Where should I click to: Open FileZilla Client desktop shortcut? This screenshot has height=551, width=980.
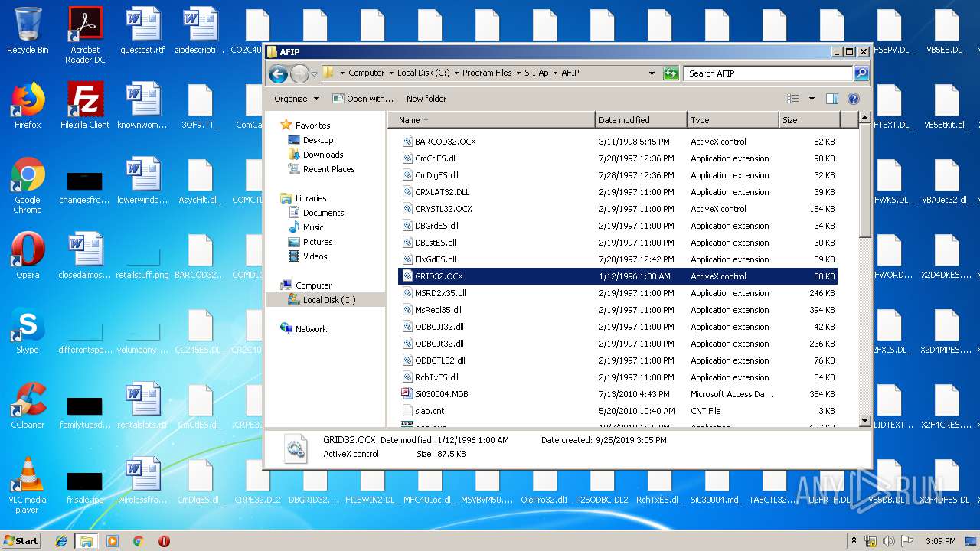click(x=85, y=106)
